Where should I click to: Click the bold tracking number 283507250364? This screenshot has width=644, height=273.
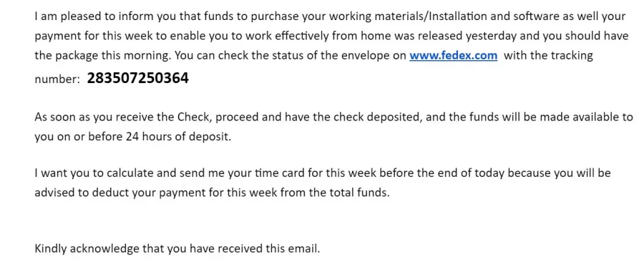tap(137, 78)
